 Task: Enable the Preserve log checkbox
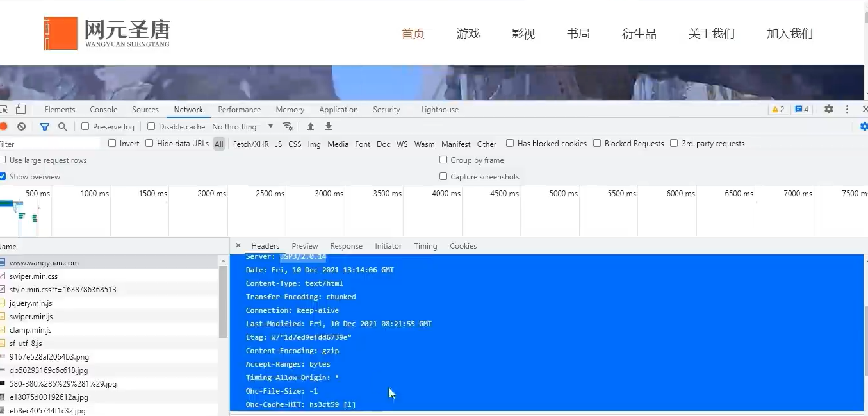tap(85, 127)
